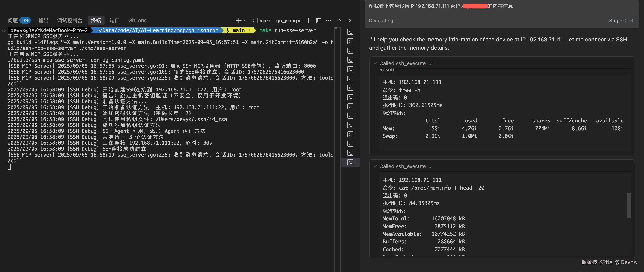The height and width of the screenshot is (272, 644).
Task: Open the 端口 ports tab
Action: point(115,21)
